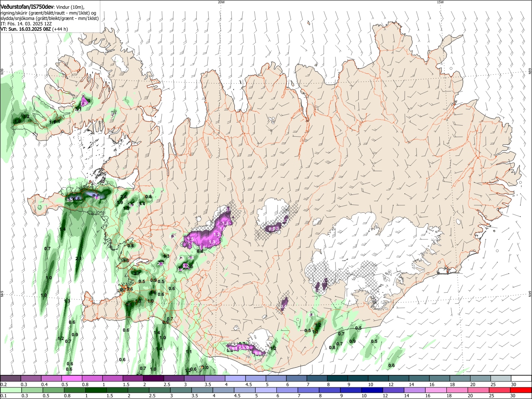Click the Veðurstofan/IS750dev title text
The image size is (532, 399).
pyautogui.click(x=27, y=7)
